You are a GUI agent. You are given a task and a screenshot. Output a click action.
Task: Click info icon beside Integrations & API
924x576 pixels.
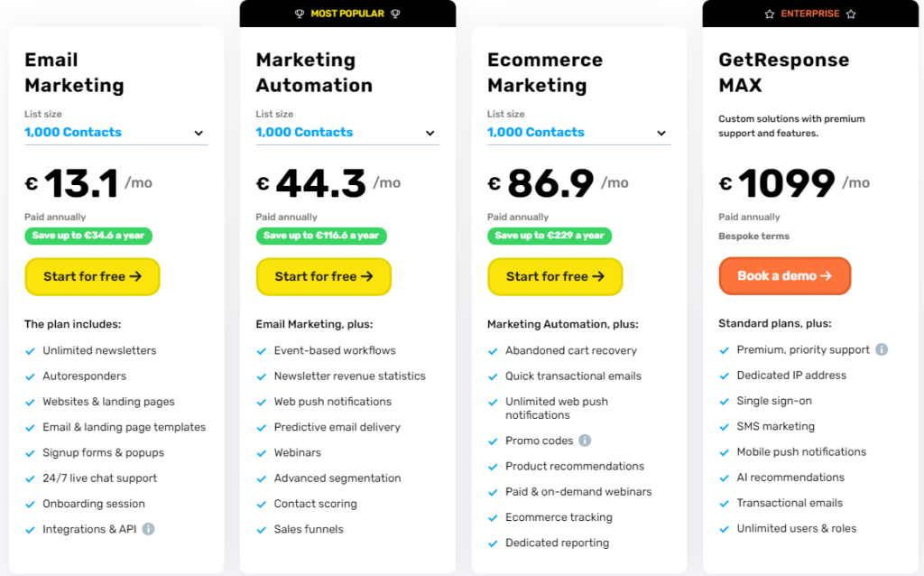coord(149,529)
